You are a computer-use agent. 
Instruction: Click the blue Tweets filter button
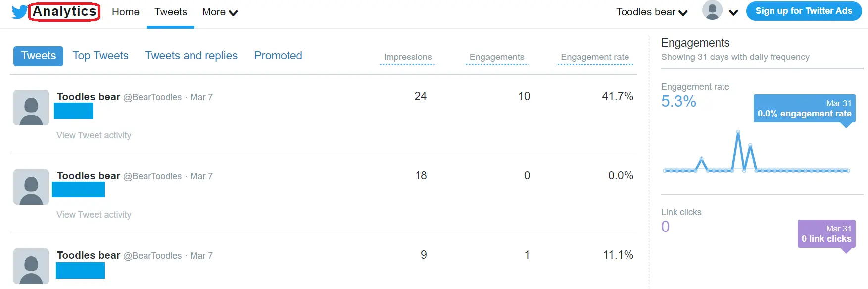[38, 56]
